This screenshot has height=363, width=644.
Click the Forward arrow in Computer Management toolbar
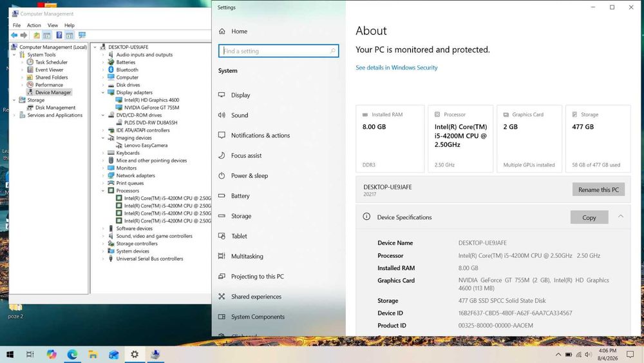pos(24,35)
